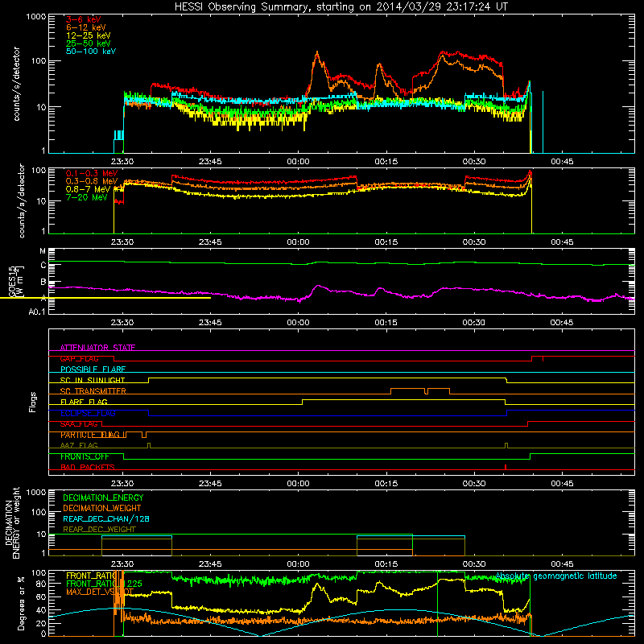Click the GAP_FLAG label
The height and width of the screenshot is (644, 644).
coord(79,358)
